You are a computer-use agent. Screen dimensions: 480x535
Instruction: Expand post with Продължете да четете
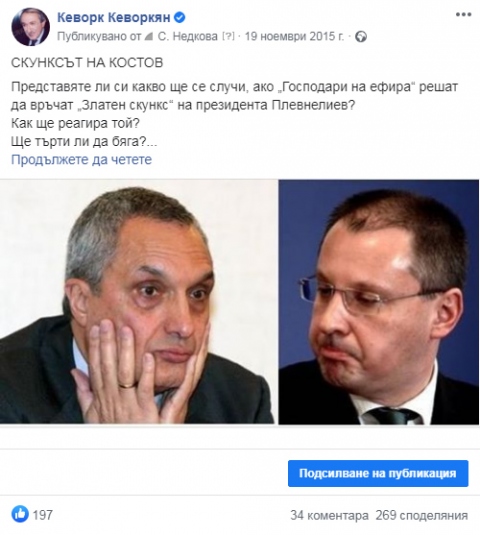click(x=82, y=159)
